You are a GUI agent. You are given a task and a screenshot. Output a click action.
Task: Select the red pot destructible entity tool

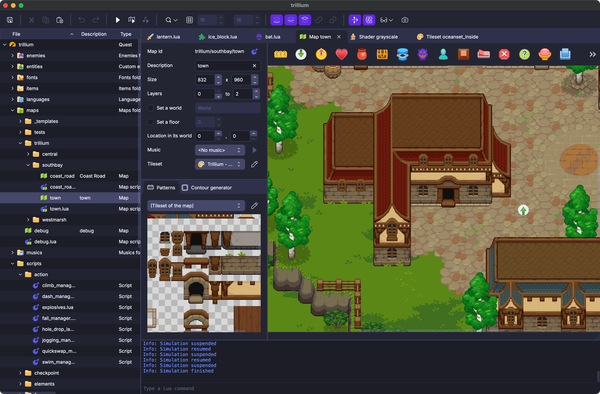click(x=362, y=54)
